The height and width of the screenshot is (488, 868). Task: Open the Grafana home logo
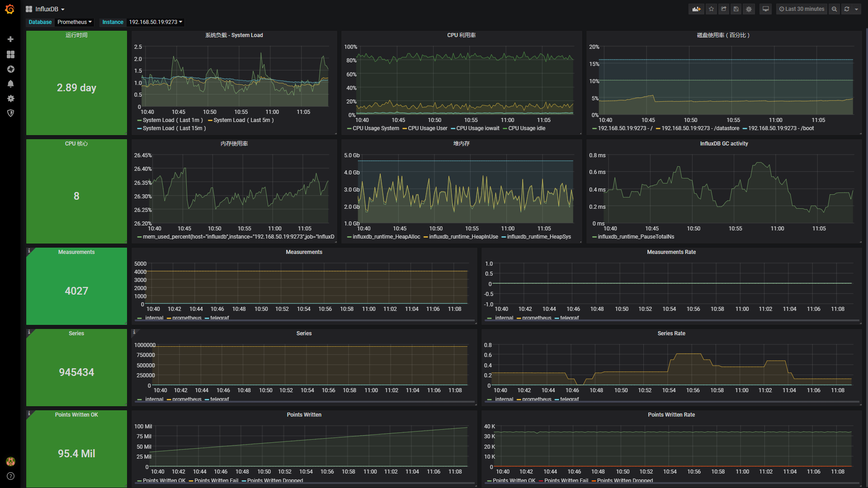[10, 9]
